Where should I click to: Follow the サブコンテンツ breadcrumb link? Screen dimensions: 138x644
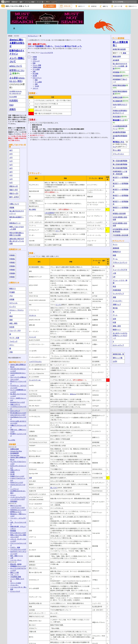pyautogui.click(x=33, y=36)
